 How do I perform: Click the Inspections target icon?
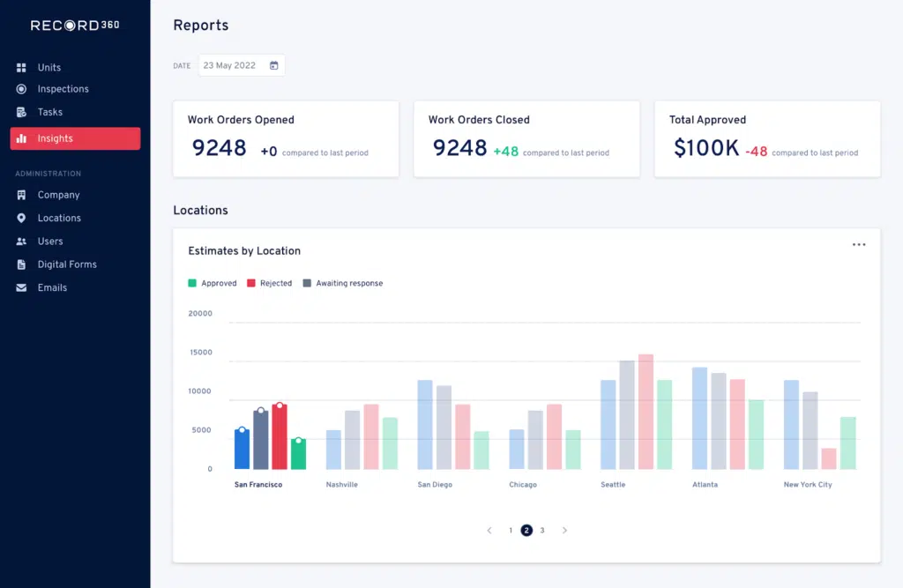tap(21, 89)
